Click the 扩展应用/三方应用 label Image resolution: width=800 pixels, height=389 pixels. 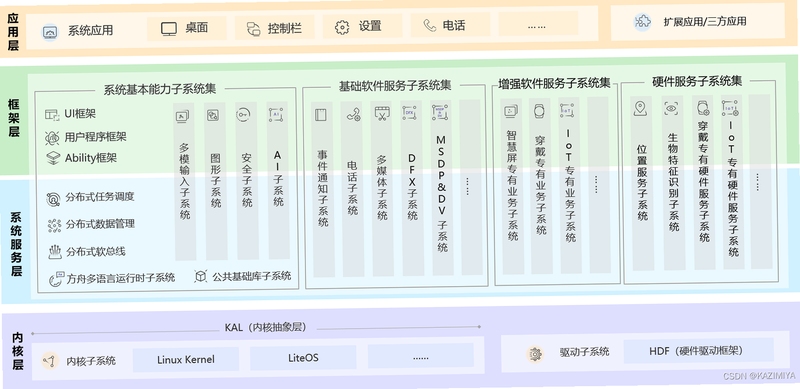pyautogui.click(x=705, y=21)
